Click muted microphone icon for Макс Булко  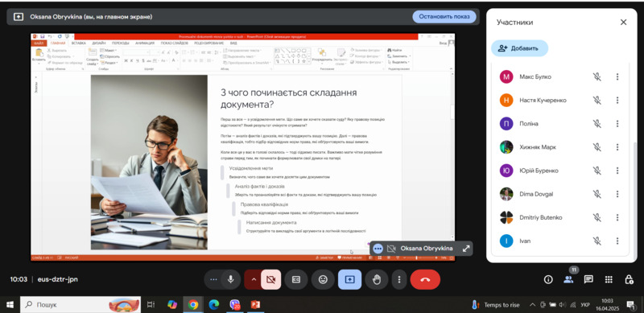[x=597, y=76]
